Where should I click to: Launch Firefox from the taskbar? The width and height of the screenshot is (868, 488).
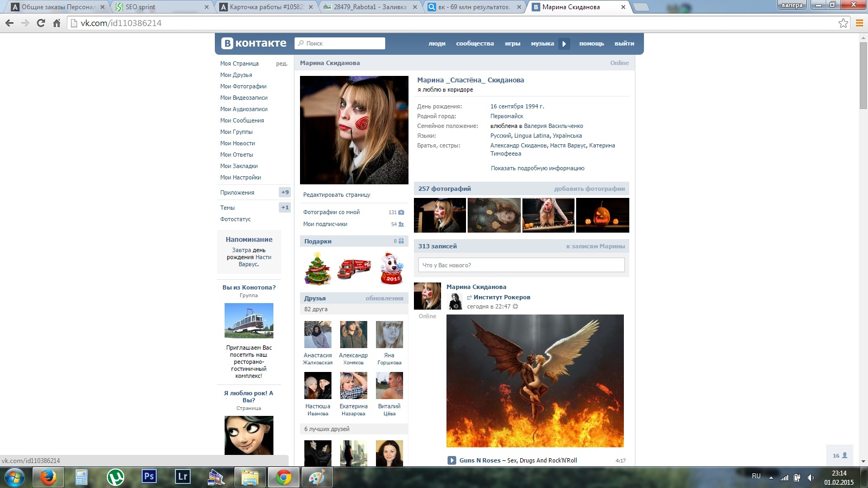tap(48, 478)
